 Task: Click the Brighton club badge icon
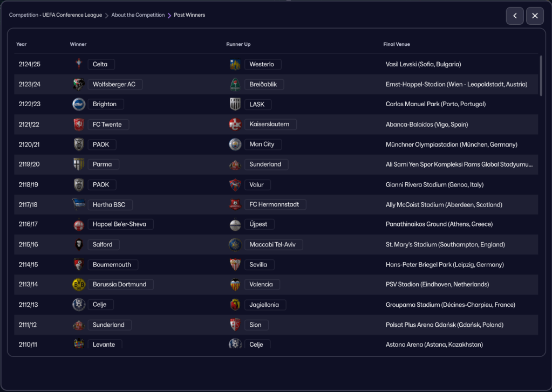(x=79, y=104)
